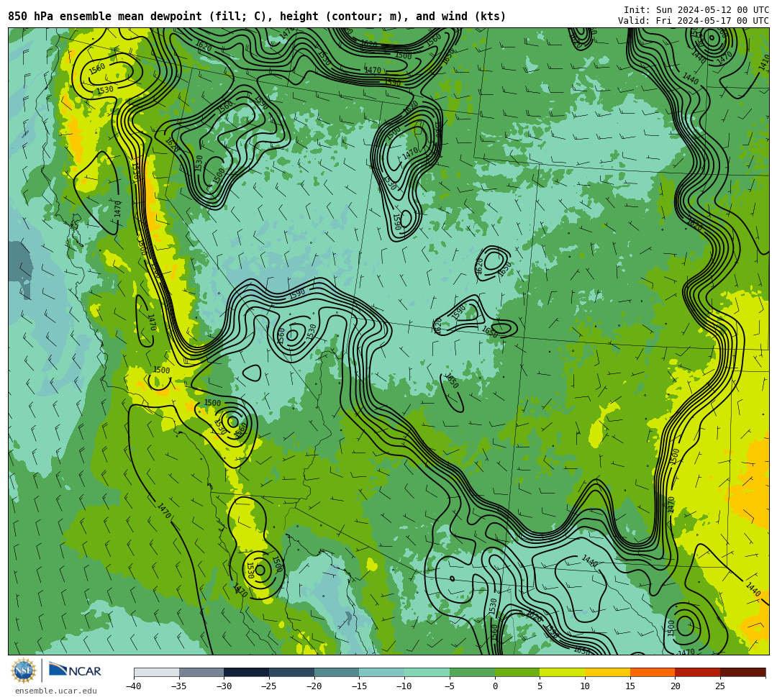The width and height of the screenshot is (777, 700).
Task: Click the slate gray -35 to -30 colorbar segment
Action: click(201, 672)
